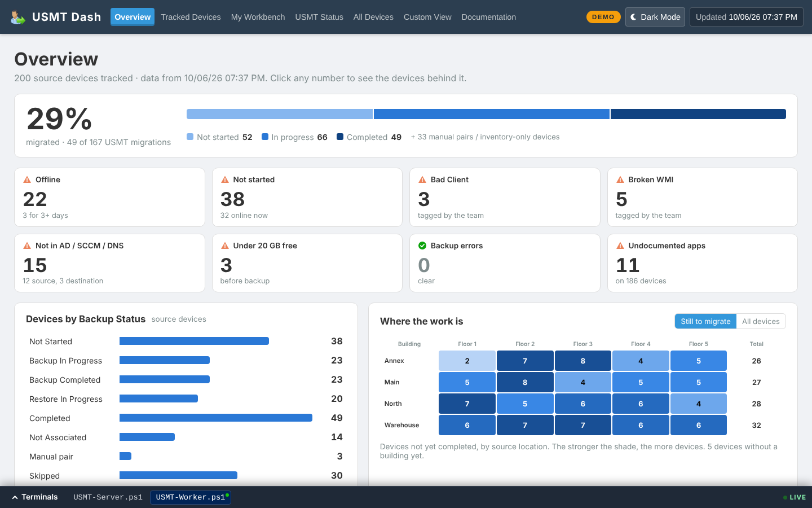The image size is (812, 508).
Task: Click the Terminals chevron-up icon
Action: (x=15, y=497)
